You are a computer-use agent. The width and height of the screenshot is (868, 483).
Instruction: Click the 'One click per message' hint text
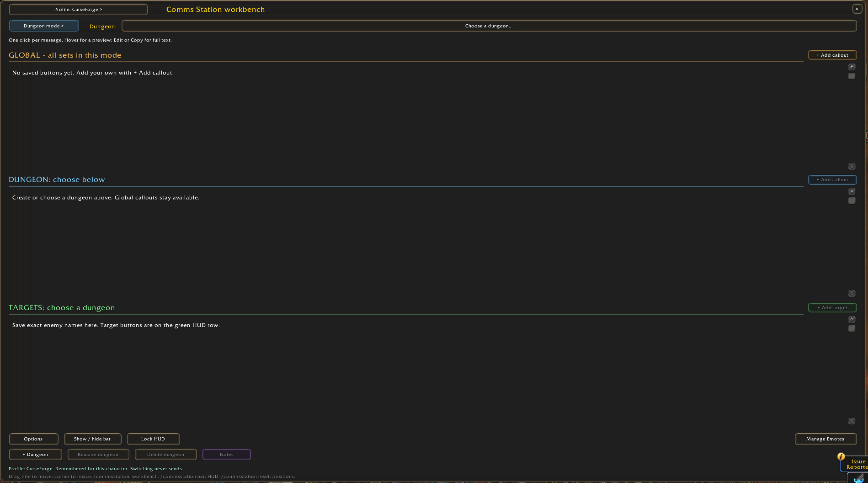point(90,40)
